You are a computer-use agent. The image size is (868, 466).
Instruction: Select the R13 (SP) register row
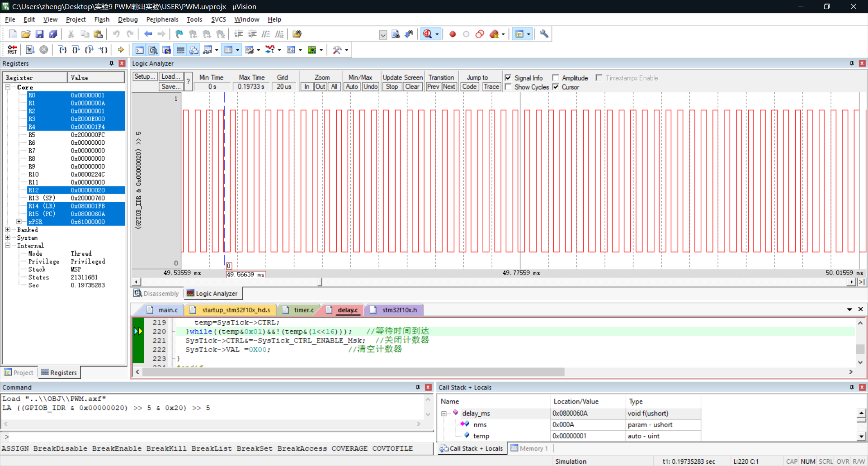tap(76, 198)
